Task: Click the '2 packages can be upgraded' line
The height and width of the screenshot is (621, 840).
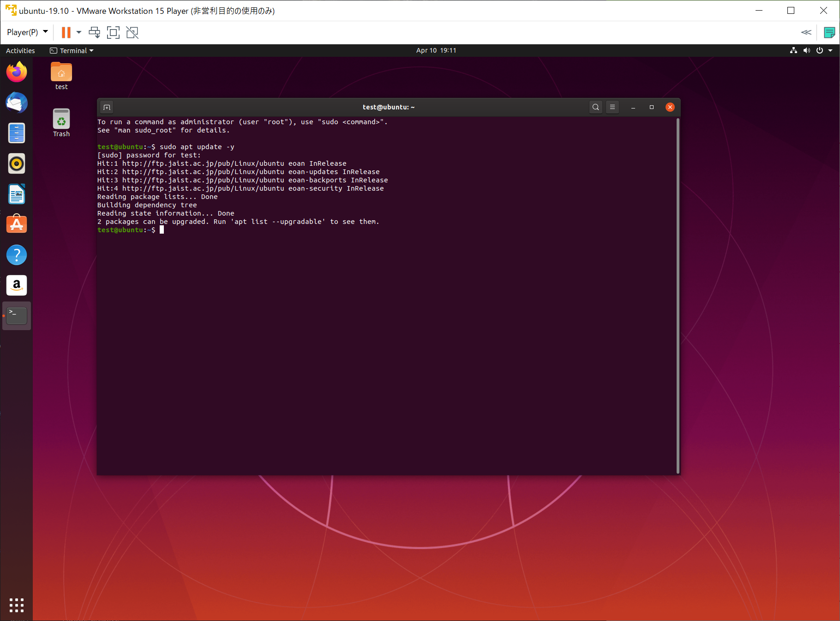Action: point(238,222)
